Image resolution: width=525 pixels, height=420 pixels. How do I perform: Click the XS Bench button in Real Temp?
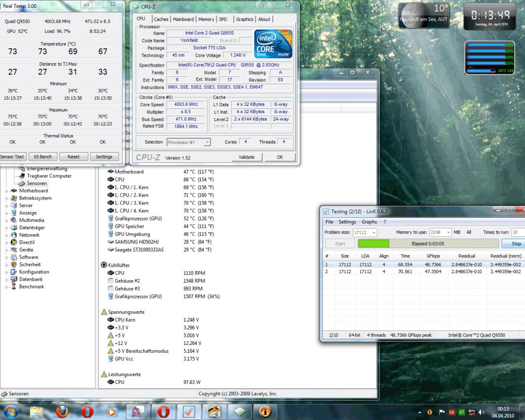42,157
